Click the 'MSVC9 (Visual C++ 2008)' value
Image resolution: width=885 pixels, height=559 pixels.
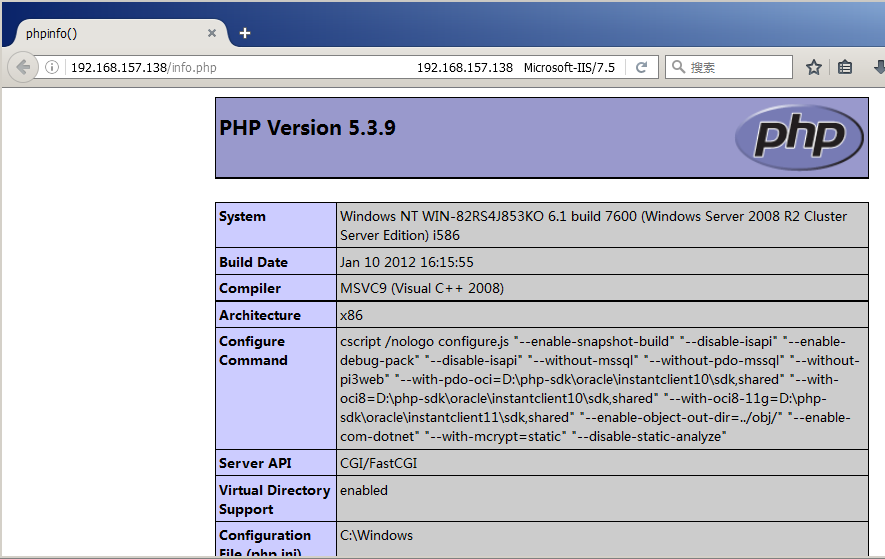tap(422, 288)
